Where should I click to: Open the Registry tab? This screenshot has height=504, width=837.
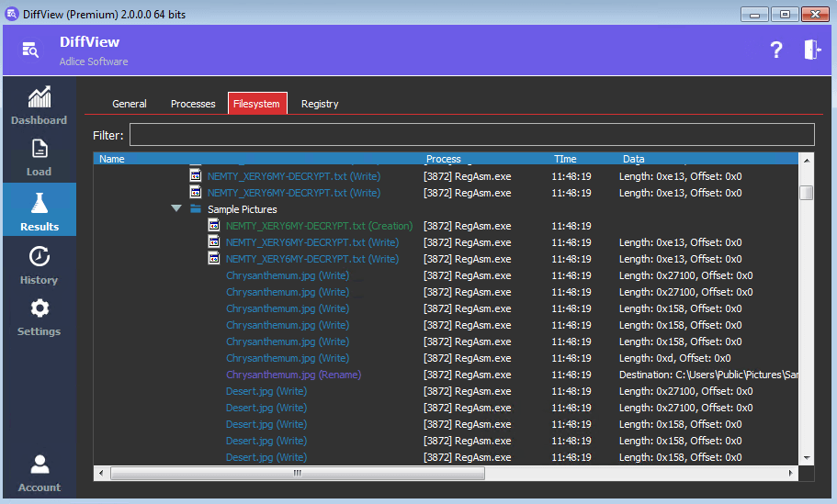(x=320, y=104)
